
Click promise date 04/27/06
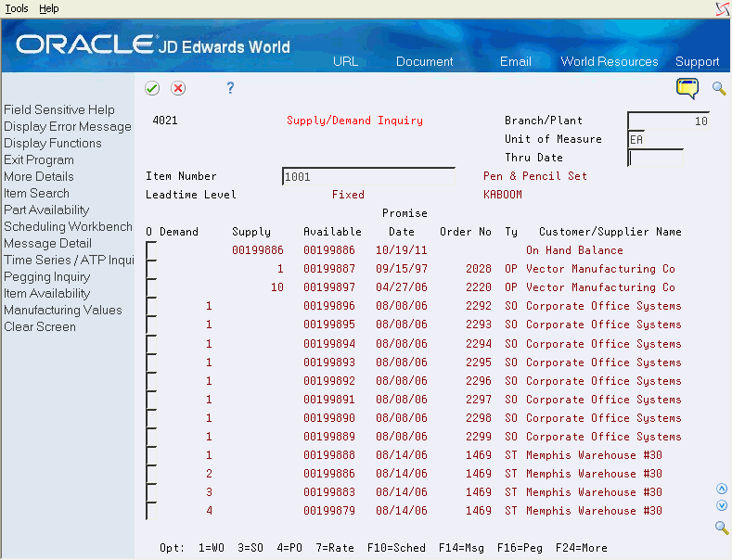[x=402, y=287]
